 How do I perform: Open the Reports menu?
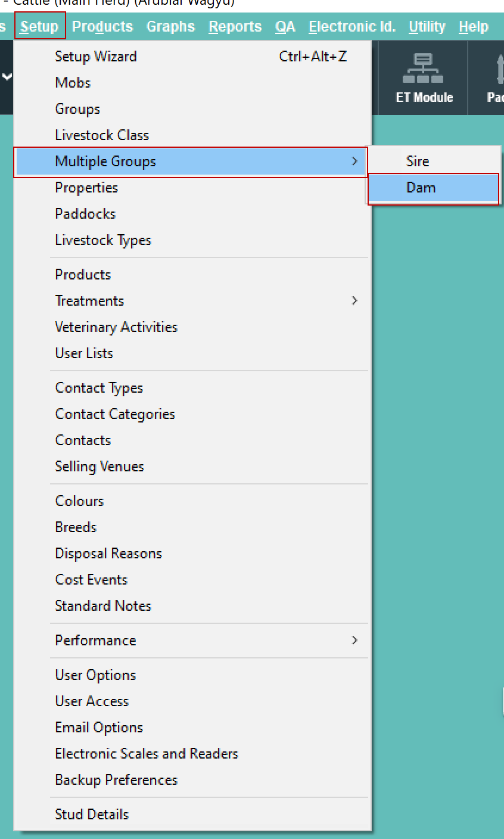[x=235, y=27]
